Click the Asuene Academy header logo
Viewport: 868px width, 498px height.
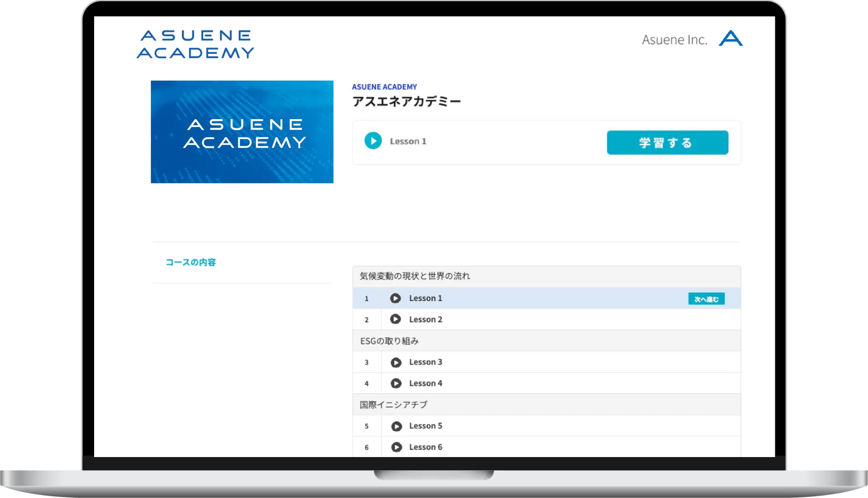pos(196,44)
